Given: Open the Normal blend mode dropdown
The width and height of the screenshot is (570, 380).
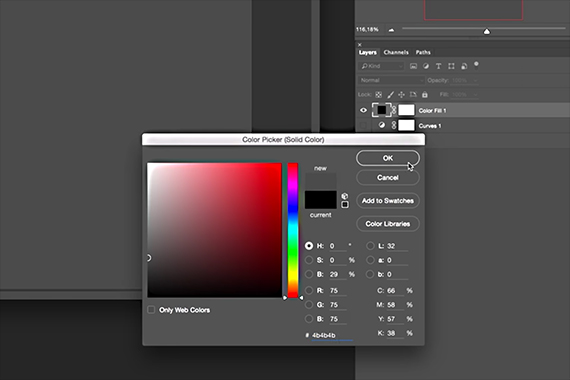Looking at the screenshot, I should point(391,80).
